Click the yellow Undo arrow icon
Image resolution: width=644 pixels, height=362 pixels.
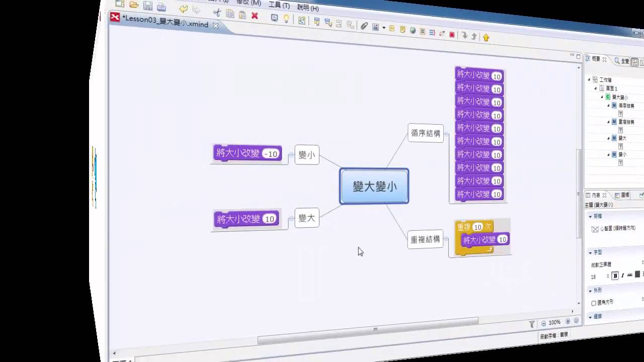pyautogui.click(x=183, y=9)
